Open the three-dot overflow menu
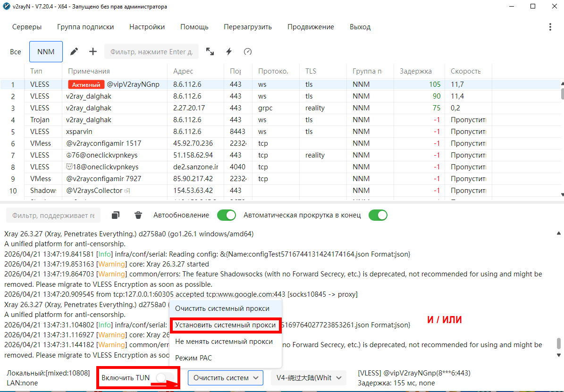Viewport: 564px width, 392px height. tap(550, 27)
